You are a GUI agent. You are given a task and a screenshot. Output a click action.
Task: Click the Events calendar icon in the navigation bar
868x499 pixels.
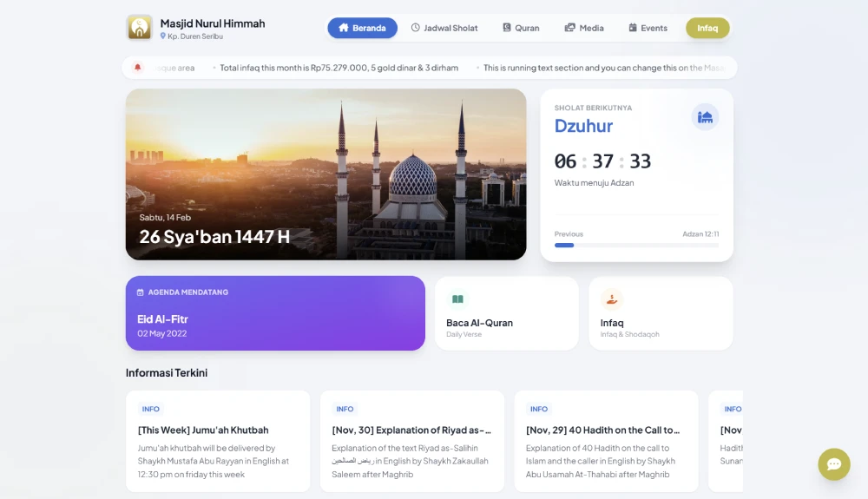point(633,28)
